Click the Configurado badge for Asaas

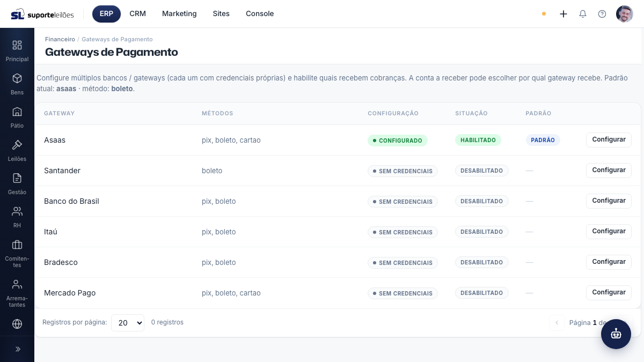coord(398,141)
